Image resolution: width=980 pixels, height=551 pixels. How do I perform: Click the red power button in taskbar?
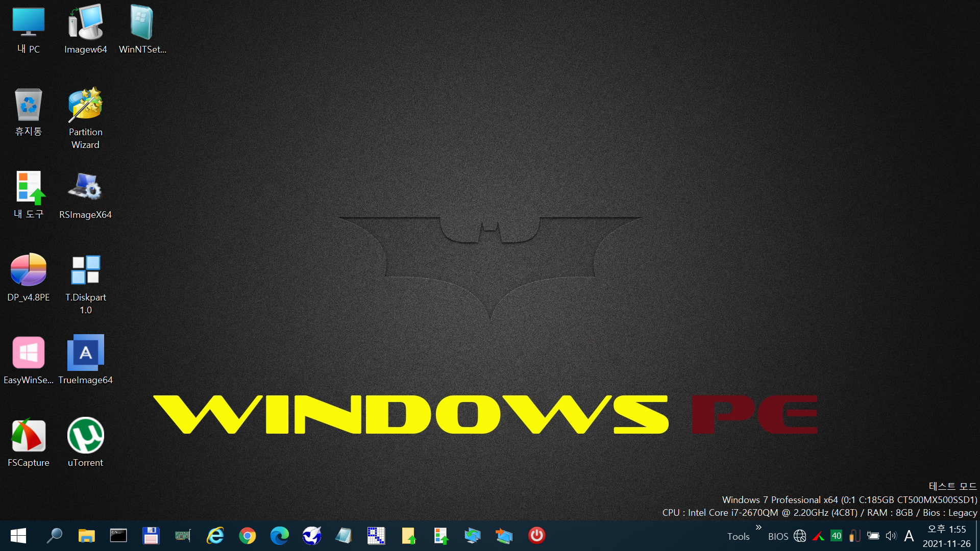click(536, 536)
